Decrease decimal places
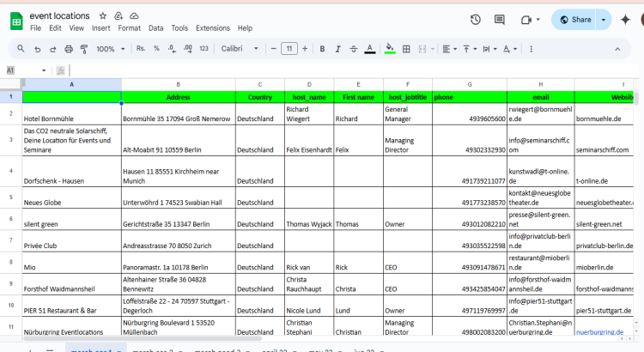644x352 pixels. tap(172, 48)
